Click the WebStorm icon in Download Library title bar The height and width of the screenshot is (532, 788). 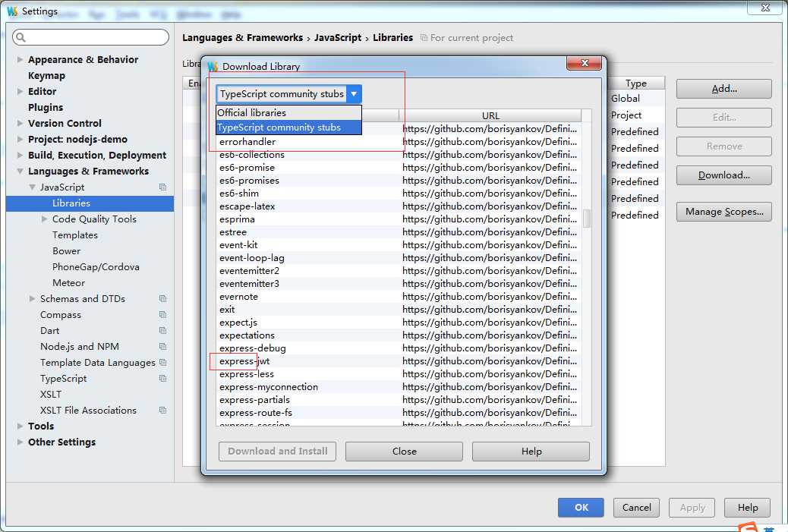(213, 66)
